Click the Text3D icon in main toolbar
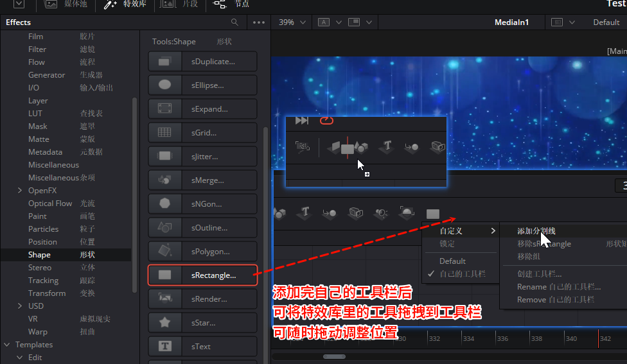Viewport: 627px width, 364px height. 305,212
